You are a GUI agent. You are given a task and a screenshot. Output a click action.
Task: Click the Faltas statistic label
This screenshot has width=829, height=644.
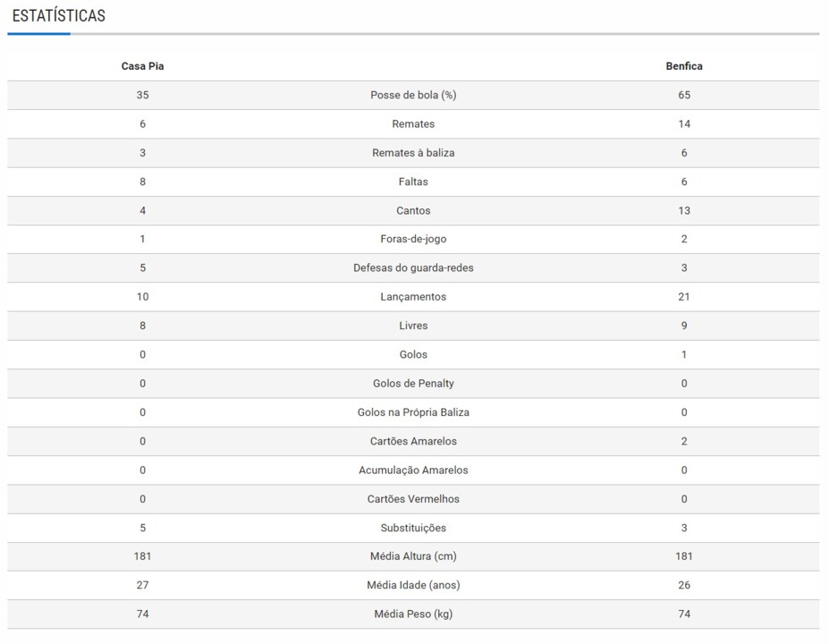pyautogui.click(x=413, y=182)
